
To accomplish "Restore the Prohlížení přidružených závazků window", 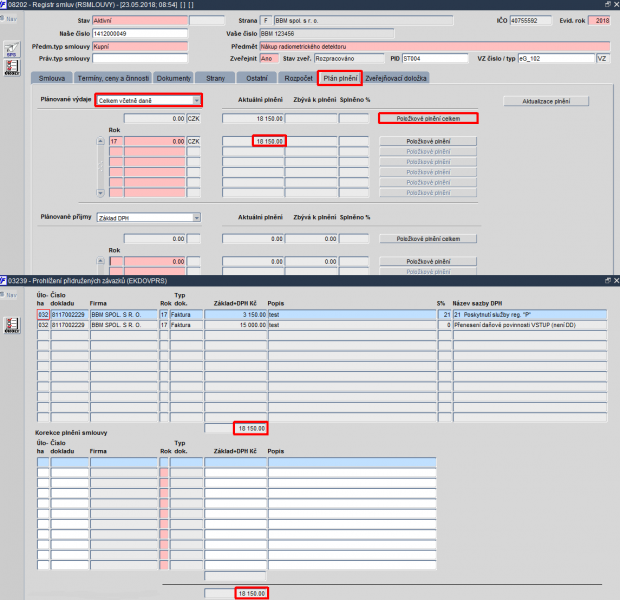I will (608, 280).
